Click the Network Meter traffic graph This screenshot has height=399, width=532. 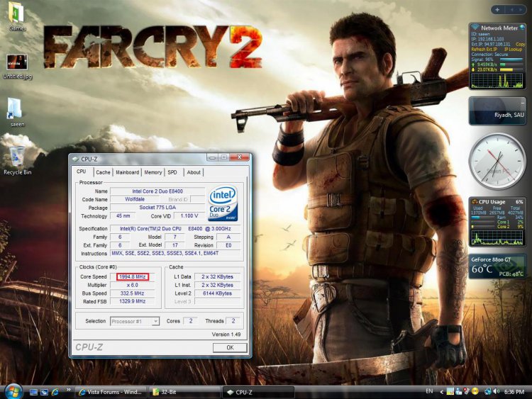pyautogui.click(x=497, y=80)
